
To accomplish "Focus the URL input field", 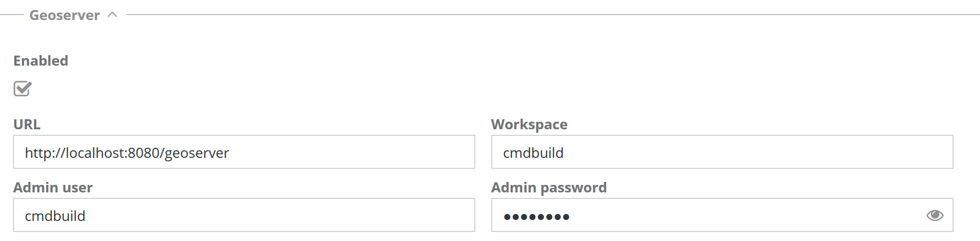I will click(x=244, y=152).
